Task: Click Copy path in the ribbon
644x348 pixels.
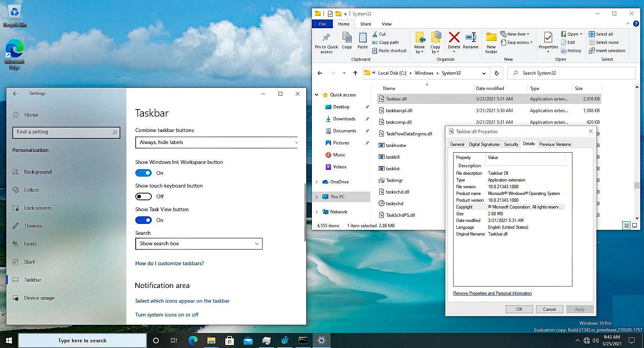Action: (x=385, y=42)
